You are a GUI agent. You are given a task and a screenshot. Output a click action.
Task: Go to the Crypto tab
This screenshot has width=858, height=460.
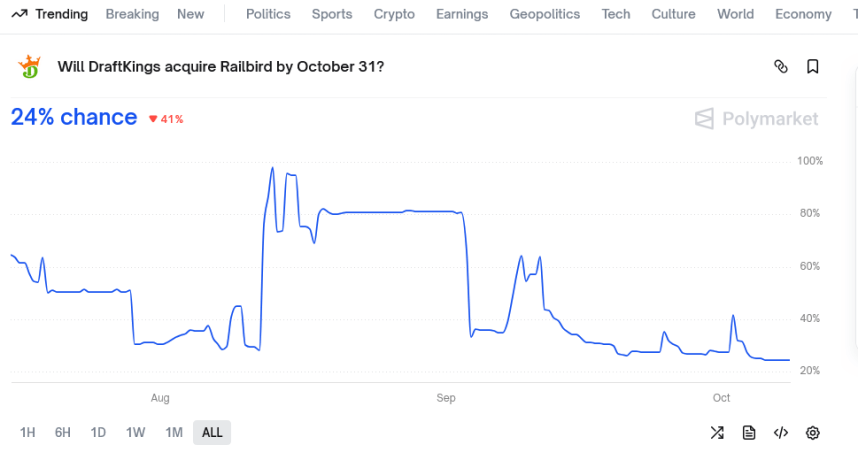tap(394, 14)
